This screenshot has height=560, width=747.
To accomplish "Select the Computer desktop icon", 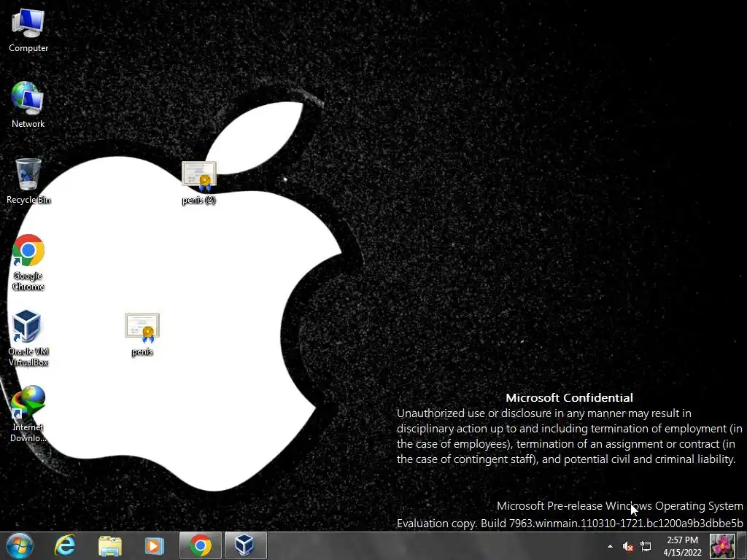I will pyautogui.click(x=28, y=30).
